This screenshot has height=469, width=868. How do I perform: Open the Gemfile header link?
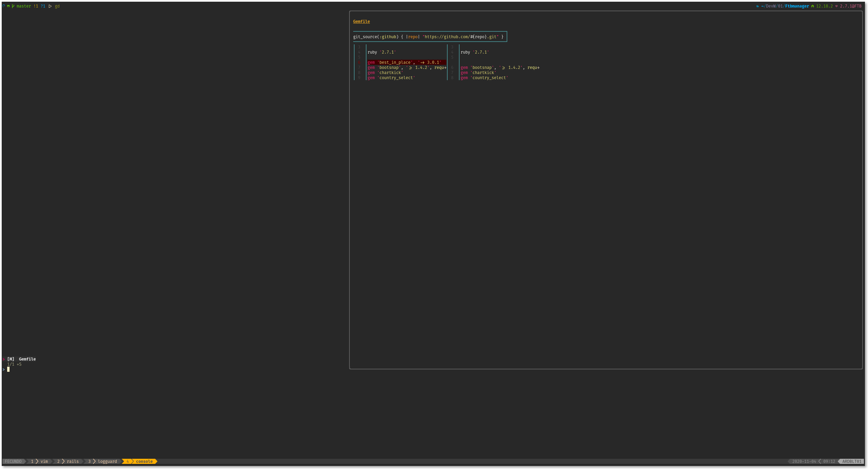[361, 21]
